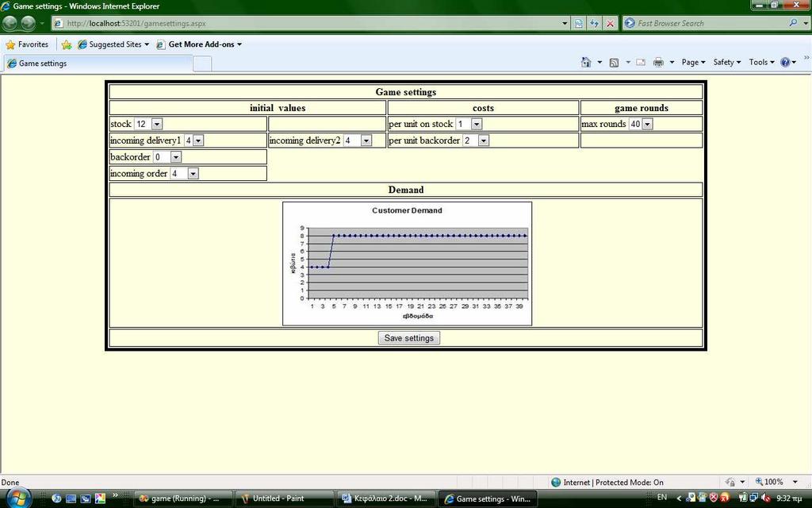Expand command bar overflow chevron
812x508 pixels.
coord(806,57)
